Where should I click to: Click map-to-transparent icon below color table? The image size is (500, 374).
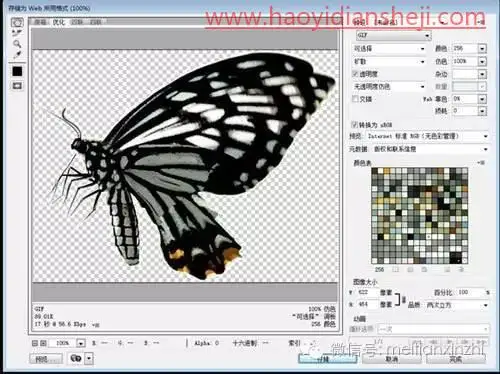point(395,269)
